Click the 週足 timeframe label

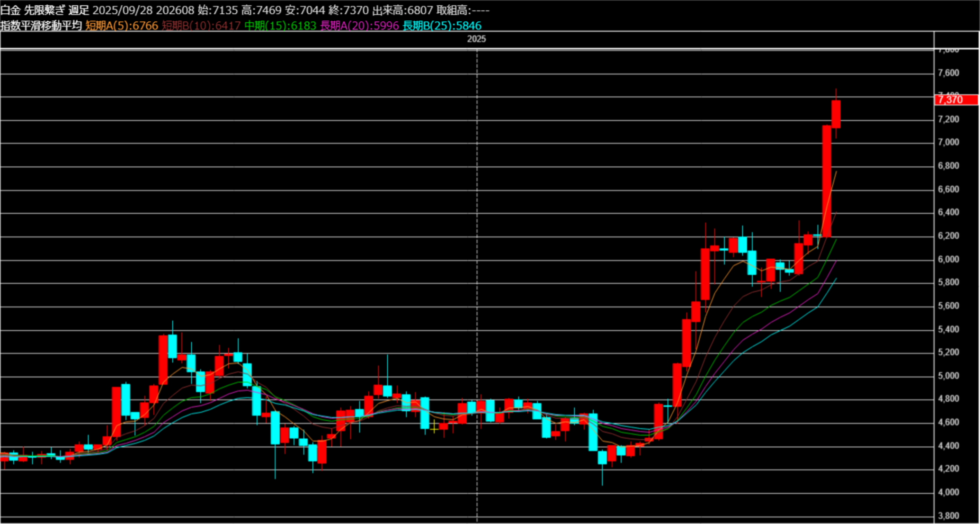click(79, 10)
